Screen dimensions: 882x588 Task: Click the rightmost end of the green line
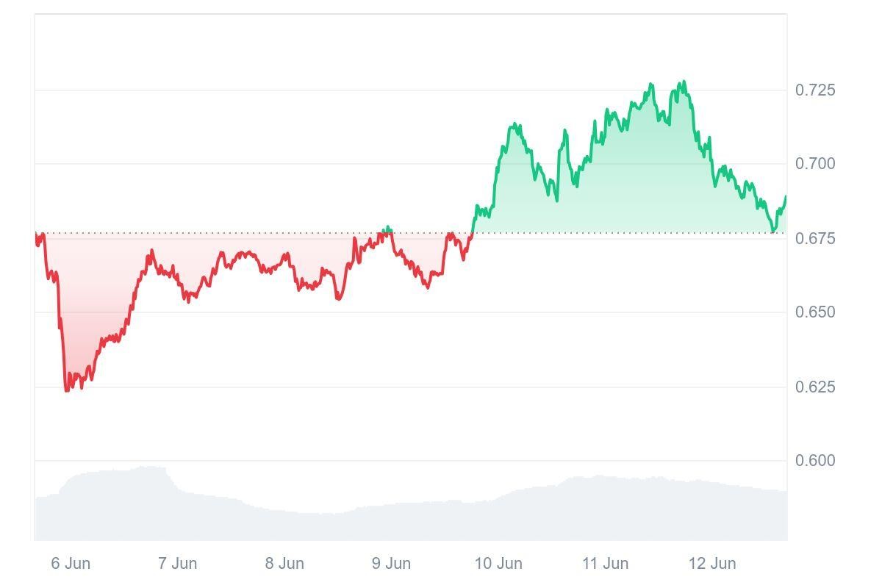click(x=786, y=197)
